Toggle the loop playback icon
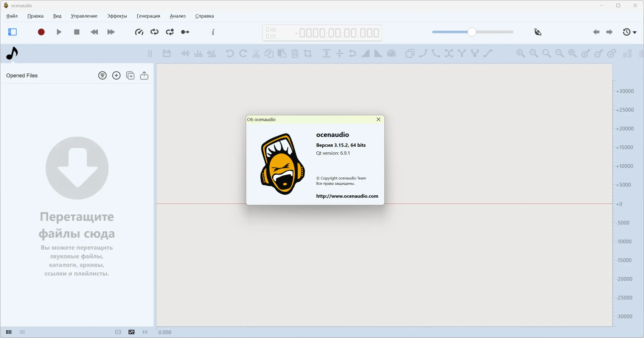The width and height of the screenshot is (644, 338). [x=154, y=32]
